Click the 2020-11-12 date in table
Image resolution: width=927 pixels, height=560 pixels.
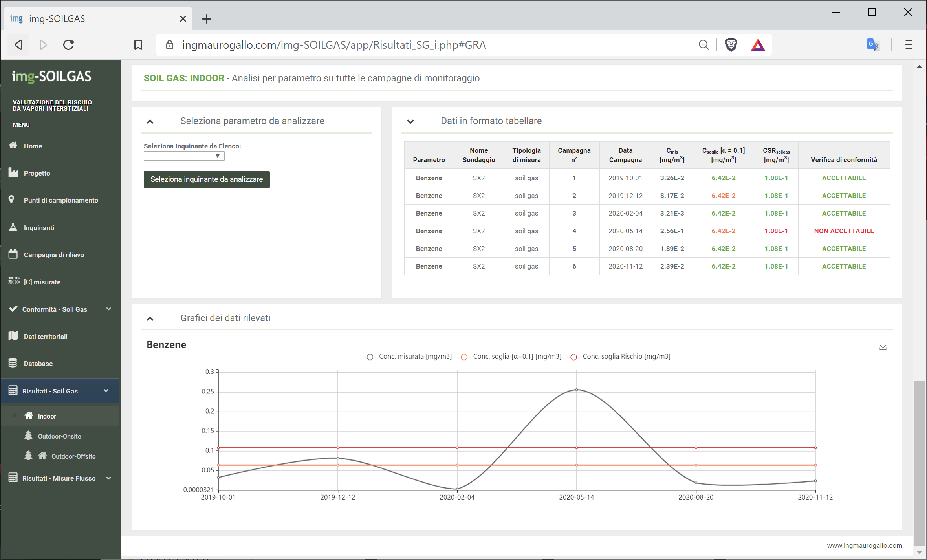click(x=625, y=266)
